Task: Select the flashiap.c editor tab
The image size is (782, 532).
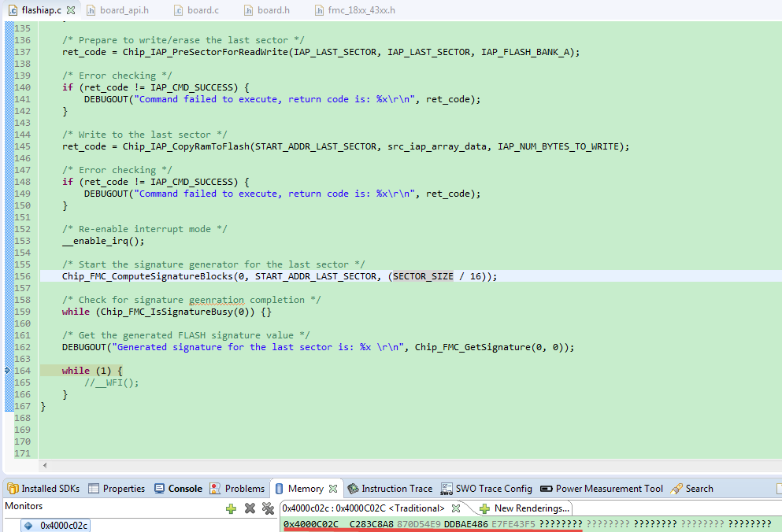Action: pos(42,10)
